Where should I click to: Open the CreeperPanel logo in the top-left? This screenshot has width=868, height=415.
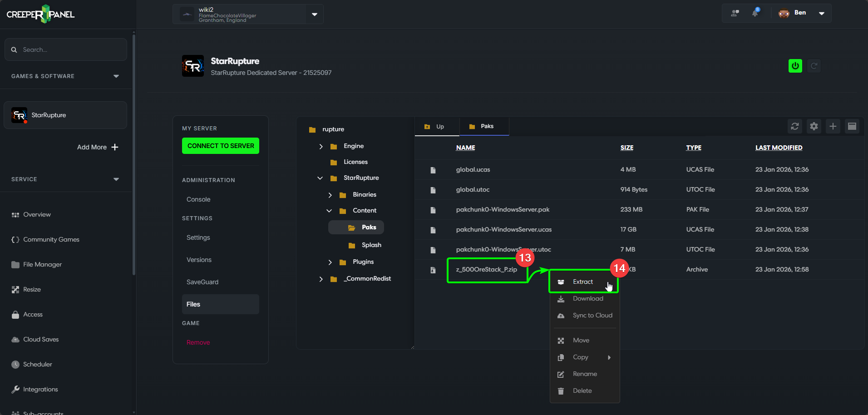pyautogui.click(x=40, y=14)
